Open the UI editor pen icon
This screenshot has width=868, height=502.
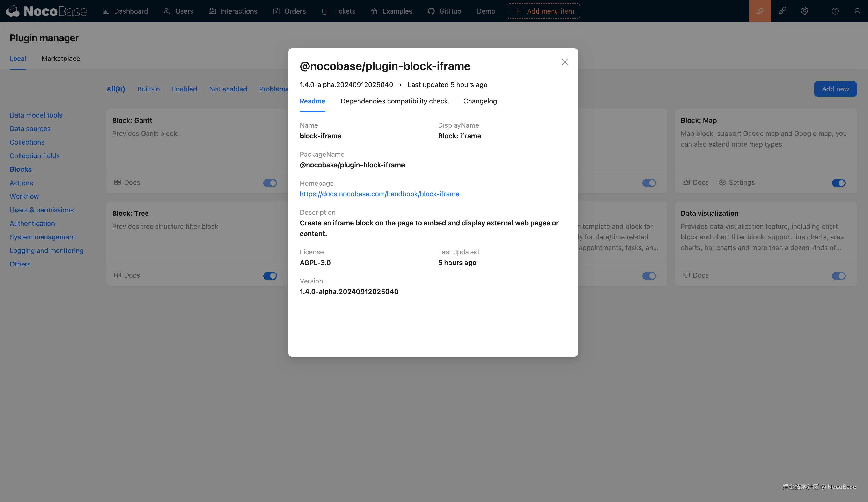(760, 11)
